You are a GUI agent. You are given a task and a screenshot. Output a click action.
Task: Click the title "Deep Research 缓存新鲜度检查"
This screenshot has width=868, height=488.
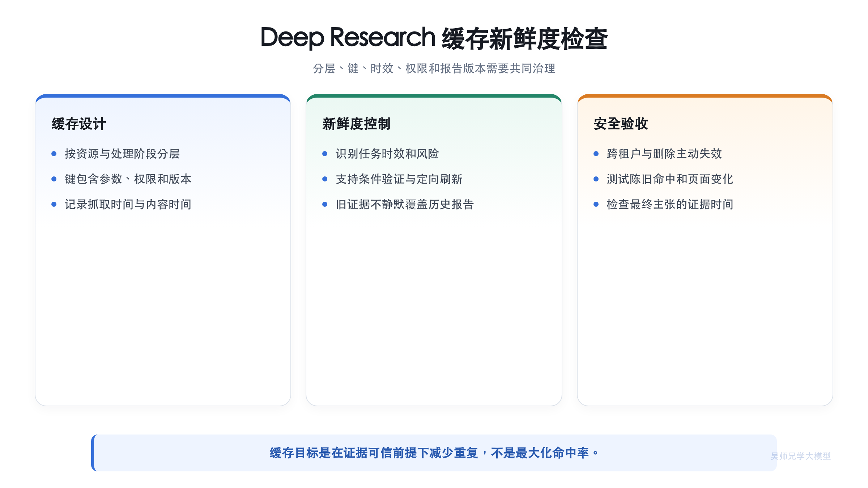[434, 38]
